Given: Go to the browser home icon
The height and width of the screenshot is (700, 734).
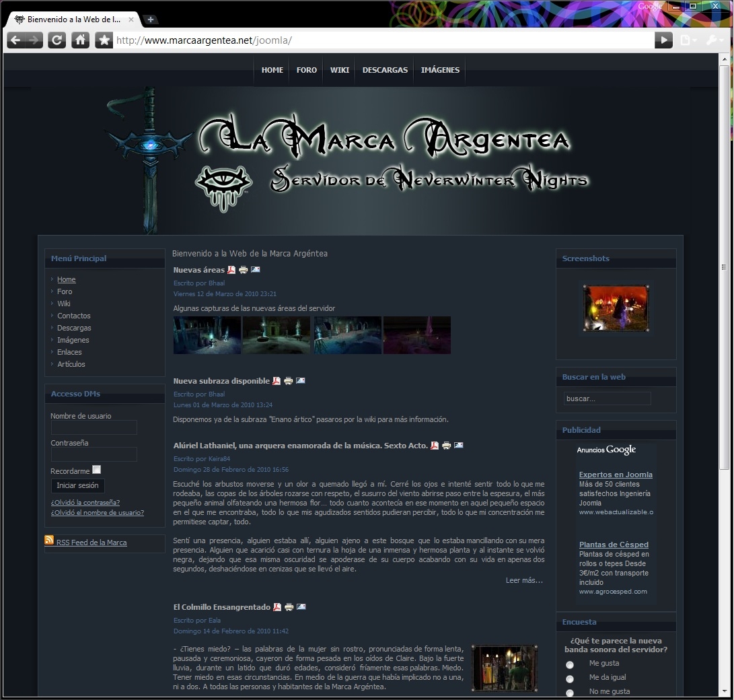Looking at the screenshot, I should point(80,40).
